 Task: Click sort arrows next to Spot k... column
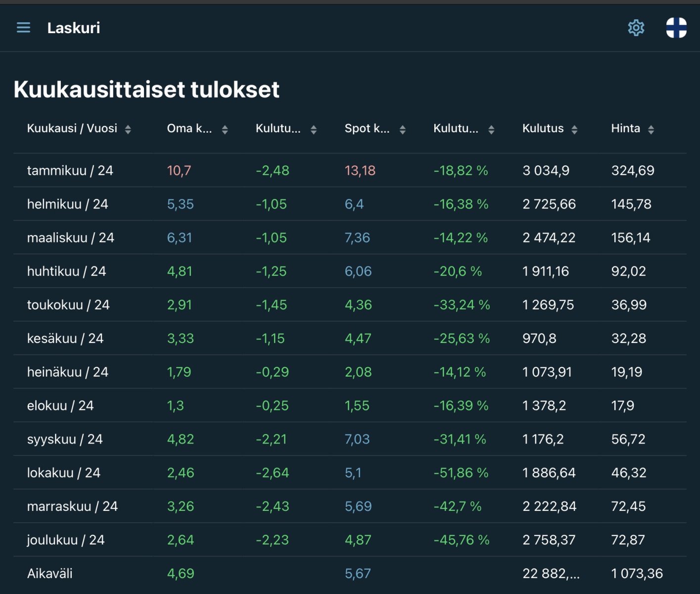coord(403,130)
